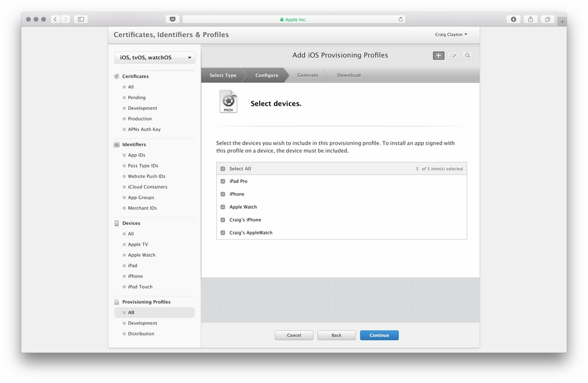Uncheck the Apple Watch device checkbox
Screen dimensions: 588x383
(223, 207)
